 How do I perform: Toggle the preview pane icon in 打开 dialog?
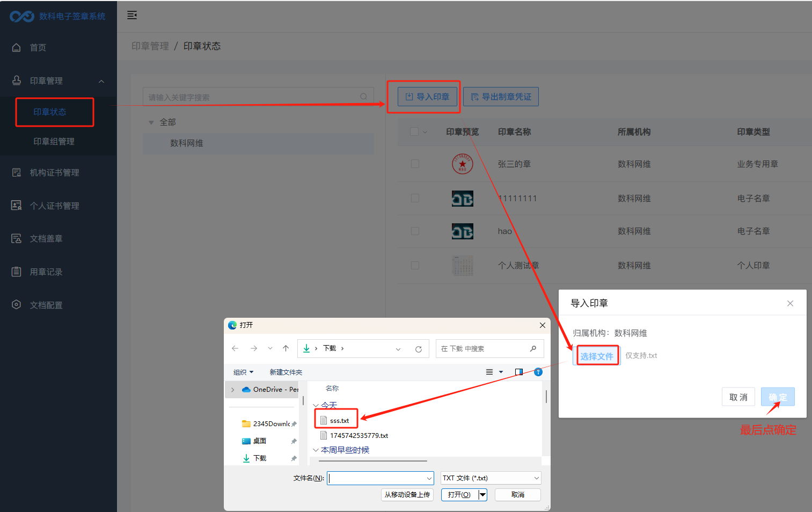pyautogui.click(x=519, y=372)
